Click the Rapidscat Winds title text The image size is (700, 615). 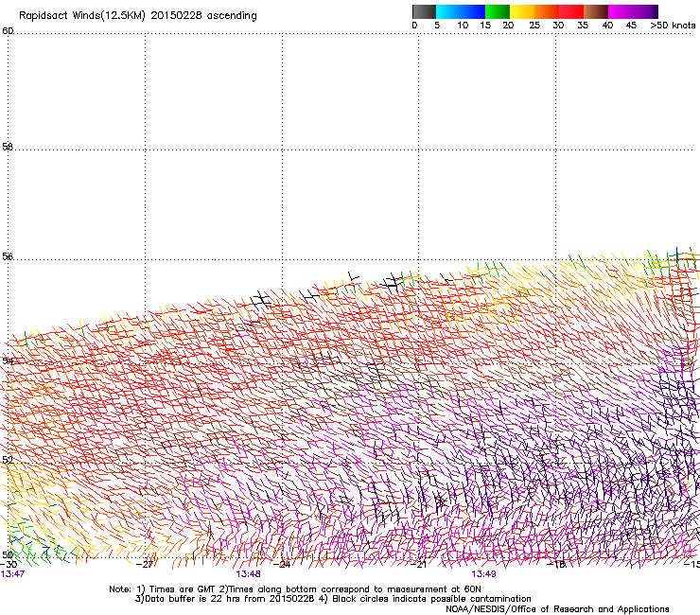point(137,16)
